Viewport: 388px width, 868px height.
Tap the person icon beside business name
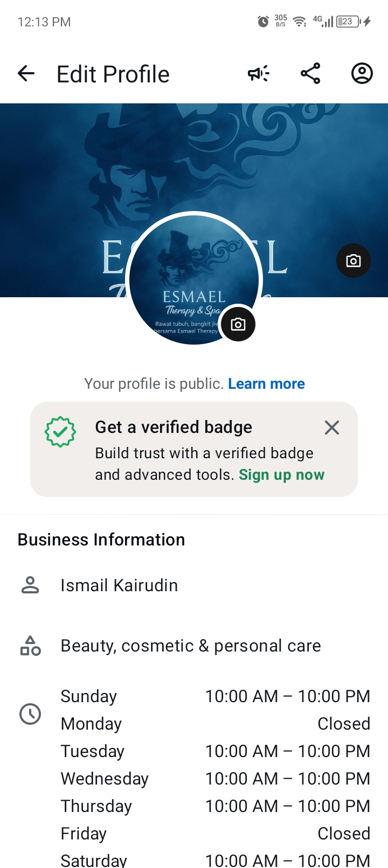30,585
